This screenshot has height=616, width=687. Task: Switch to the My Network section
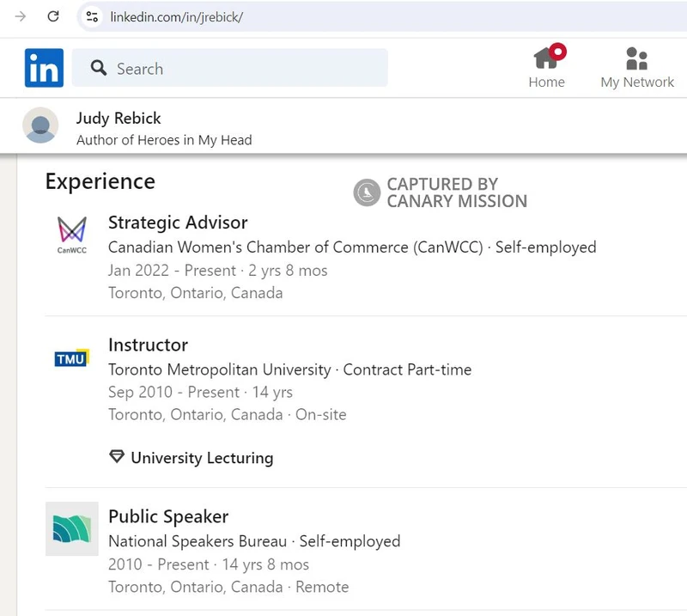(636, 82)
